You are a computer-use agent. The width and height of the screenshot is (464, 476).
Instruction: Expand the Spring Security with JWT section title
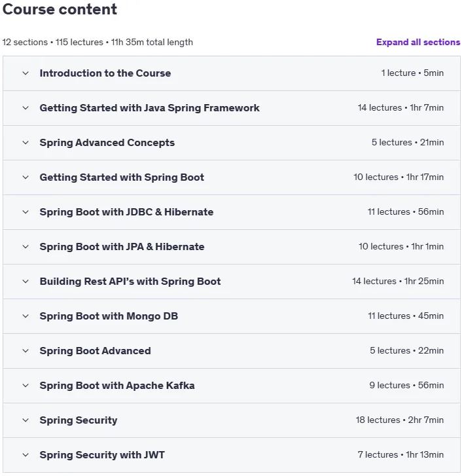pos(102,455)
